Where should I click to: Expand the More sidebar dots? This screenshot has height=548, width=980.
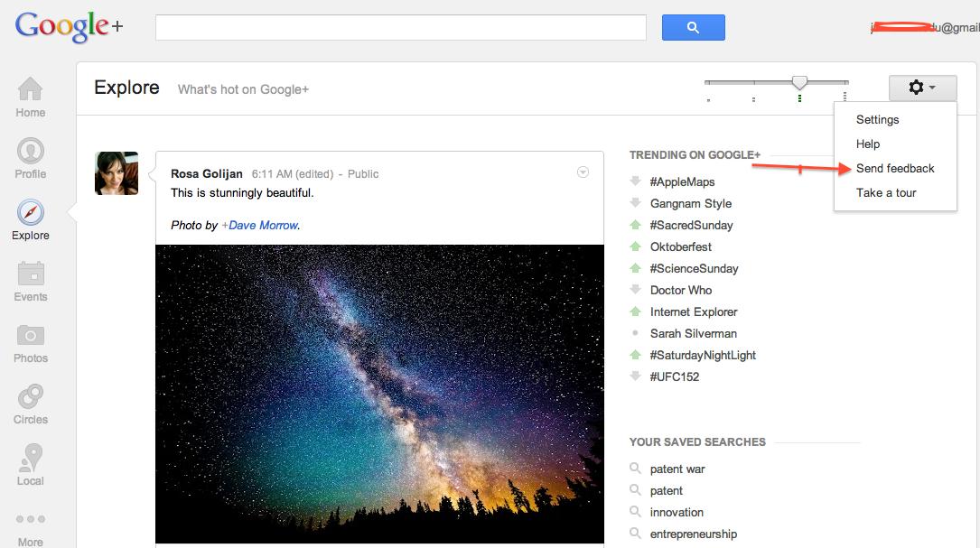tap(30, 519)
